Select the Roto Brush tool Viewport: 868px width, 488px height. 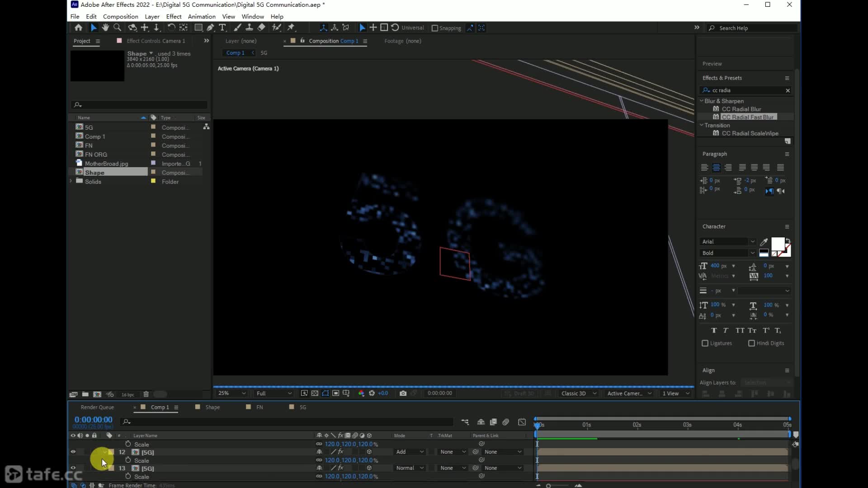277,28
